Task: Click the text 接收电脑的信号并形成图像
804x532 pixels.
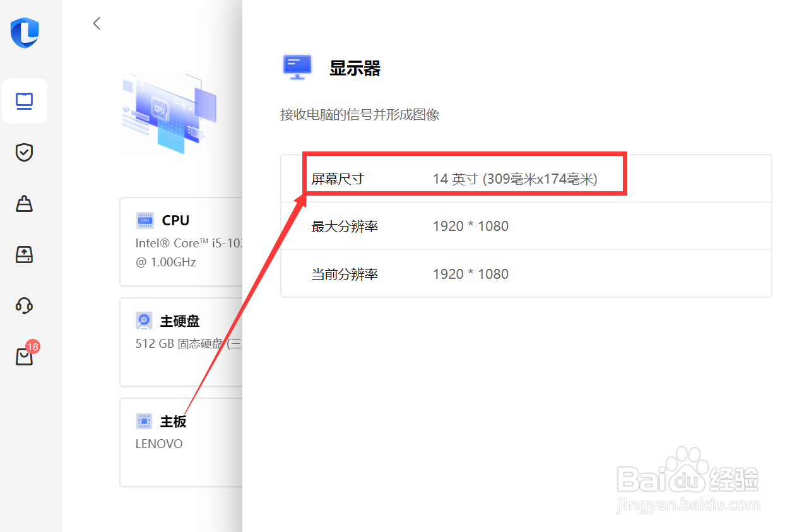Action: point(360,115)
